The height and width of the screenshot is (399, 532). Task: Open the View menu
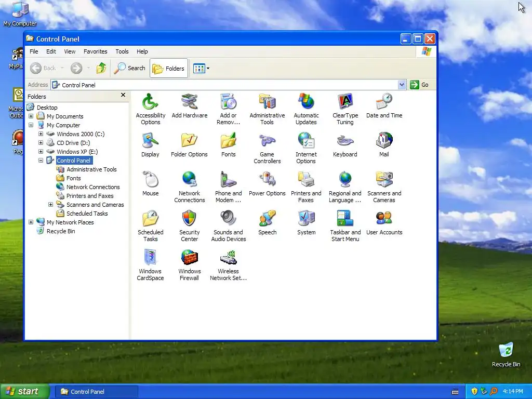tap(70, 51)
